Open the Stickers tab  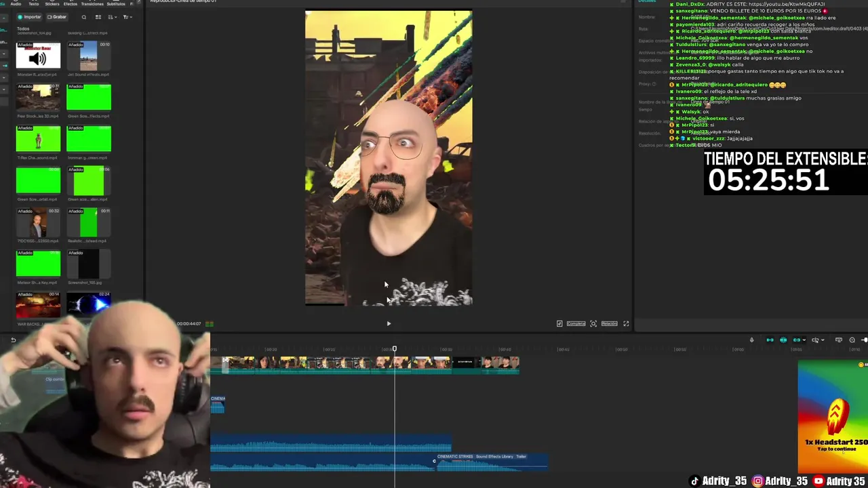52,3
